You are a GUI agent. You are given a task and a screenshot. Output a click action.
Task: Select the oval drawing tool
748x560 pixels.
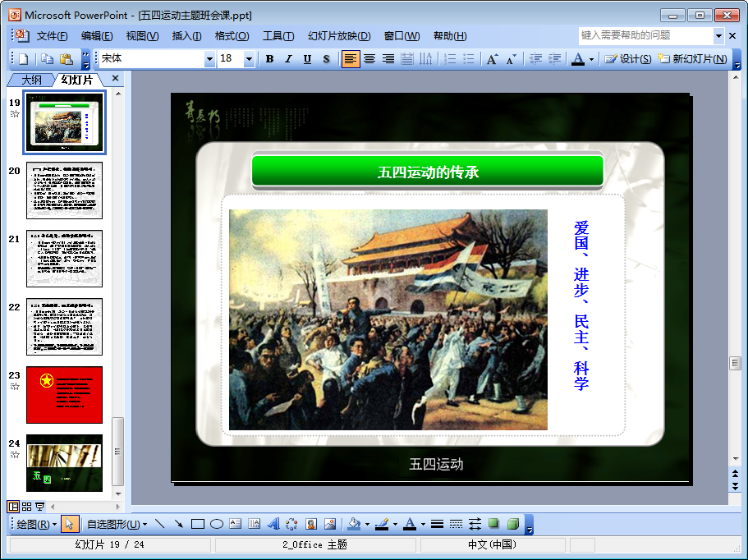(217, 524)
